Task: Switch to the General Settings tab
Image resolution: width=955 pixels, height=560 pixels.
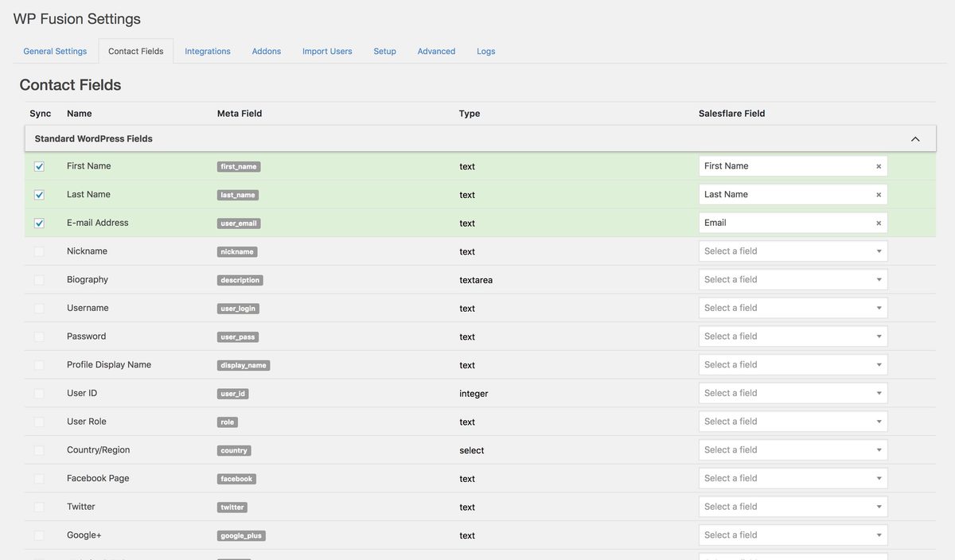Action: 55,51
